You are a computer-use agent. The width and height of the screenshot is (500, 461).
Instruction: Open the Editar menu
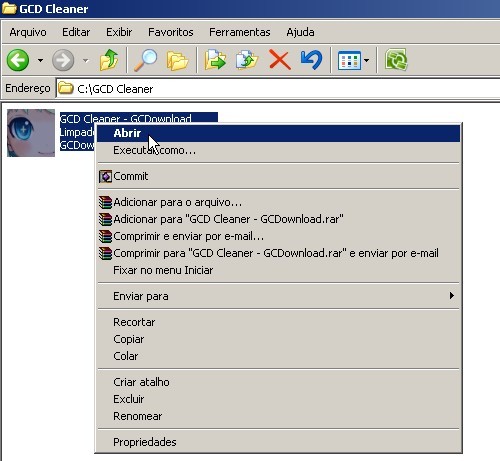[76, 32]
